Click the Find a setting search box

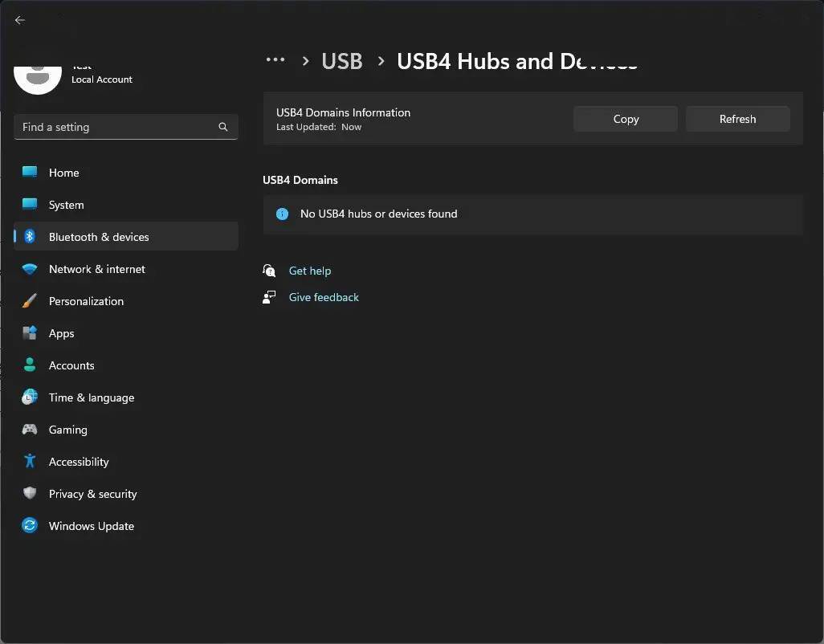[x=126, y=127]
